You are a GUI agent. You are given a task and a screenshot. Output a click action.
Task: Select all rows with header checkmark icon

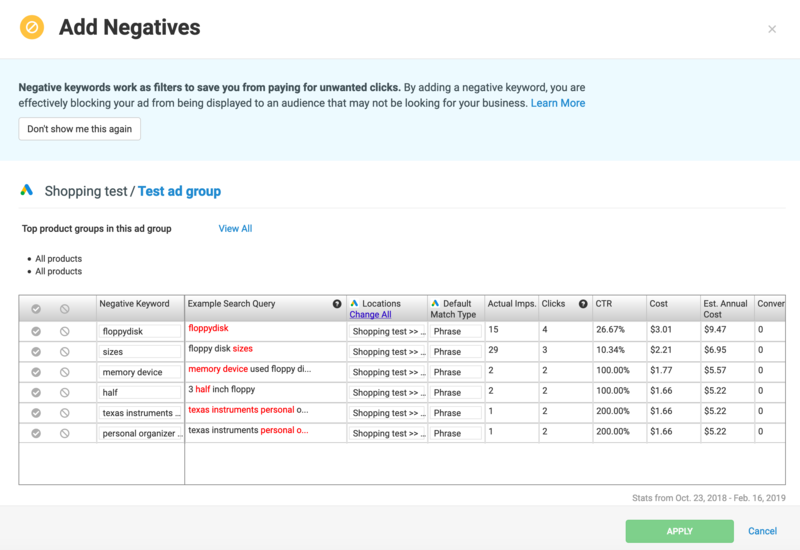click(36, 309)
